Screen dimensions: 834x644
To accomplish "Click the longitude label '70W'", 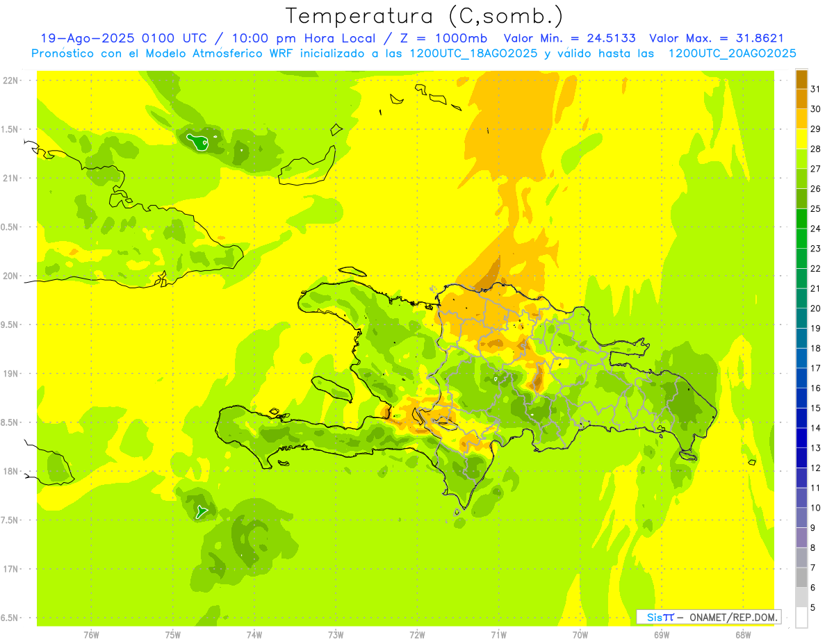I will tap(580, 634).
